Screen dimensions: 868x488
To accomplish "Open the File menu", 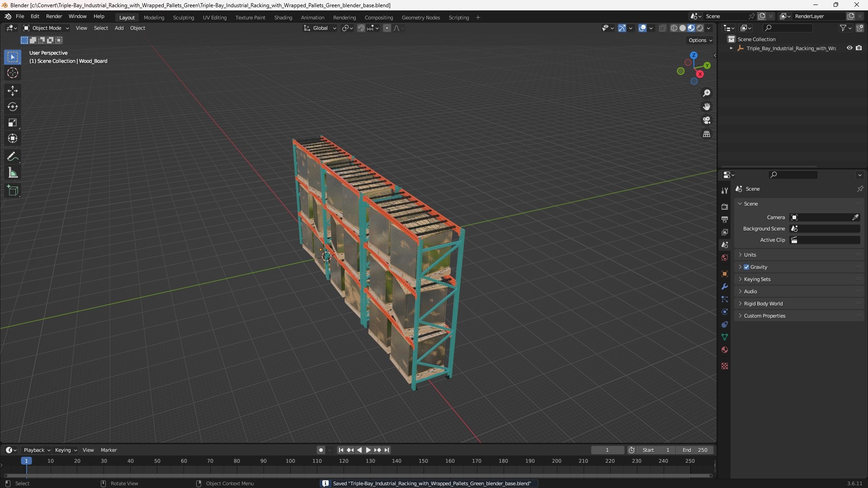I will point(20,16).
